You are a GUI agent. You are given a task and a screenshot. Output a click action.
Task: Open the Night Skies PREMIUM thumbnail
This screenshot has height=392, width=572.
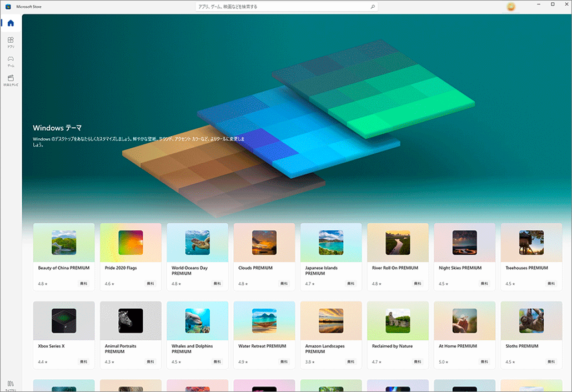tap(464, 243)
